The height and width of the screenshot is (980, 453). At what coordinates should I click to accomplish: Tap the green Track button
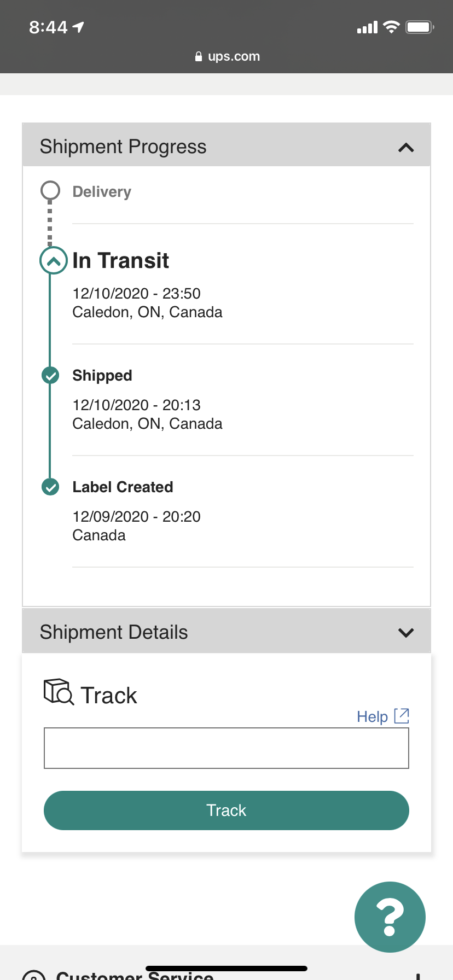tap(226, 810)
